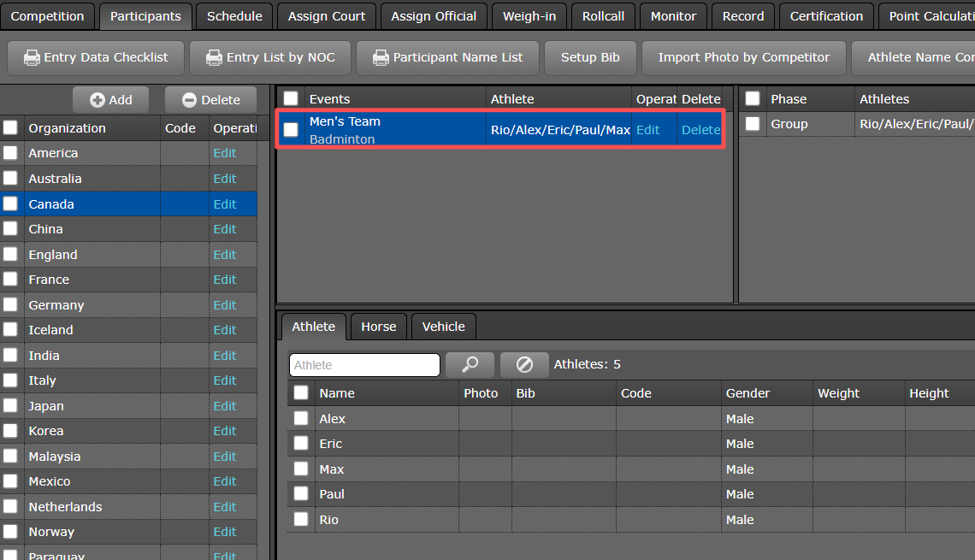This screenshot has height=560, width=975.
Task: Click Delete organization minus button
Action: 210,100
